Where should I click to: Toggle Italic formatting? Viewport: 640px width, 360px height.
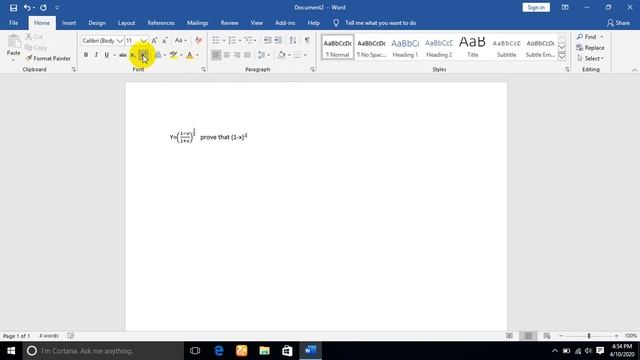(x=96, y=55)
